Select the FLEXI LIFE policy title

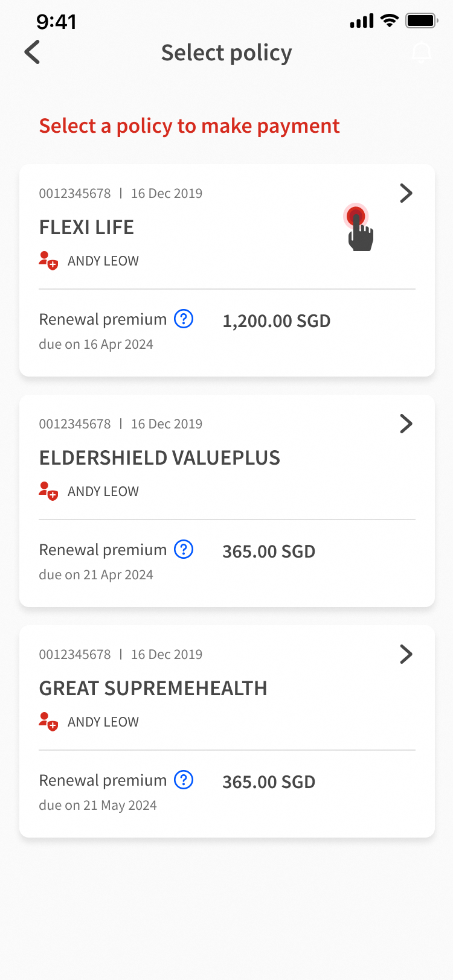pyautogui.click(x=86, y=227)
